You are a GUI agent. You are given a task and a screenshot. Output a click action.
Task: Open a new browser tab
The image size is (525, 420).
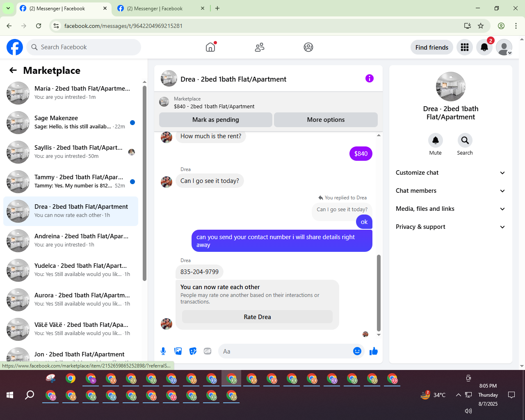217,8
